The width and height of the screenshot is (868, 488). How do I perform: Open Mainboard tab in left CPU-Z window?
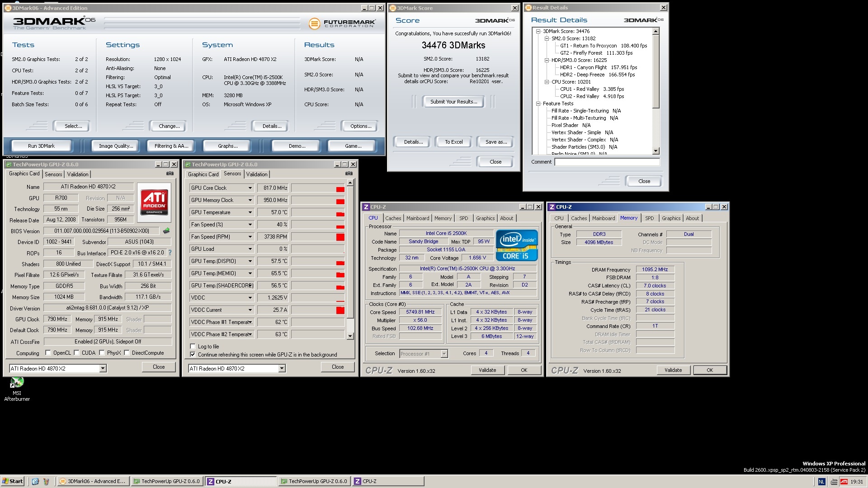point(418,218)
